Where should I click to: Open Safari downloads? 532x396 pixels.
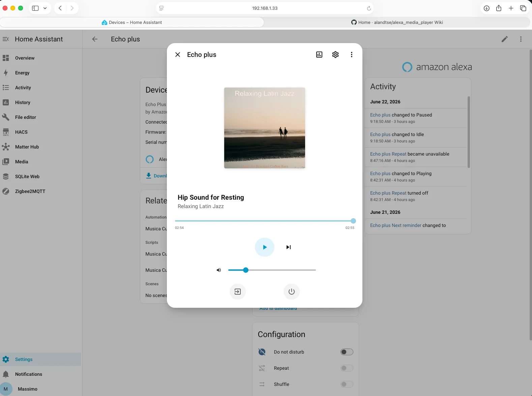pyautogui.click(x=486, y=8)
